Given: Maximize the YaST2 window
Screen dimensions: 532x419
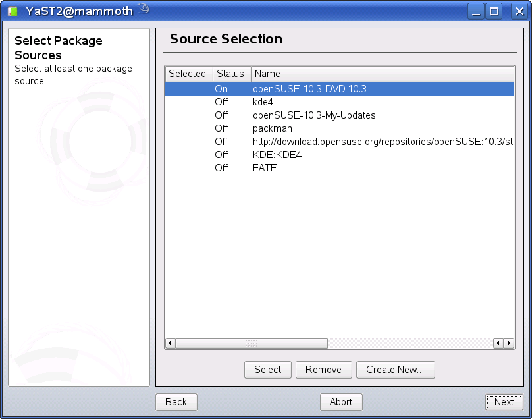Looking at the screenshot, I should (494, 11).
